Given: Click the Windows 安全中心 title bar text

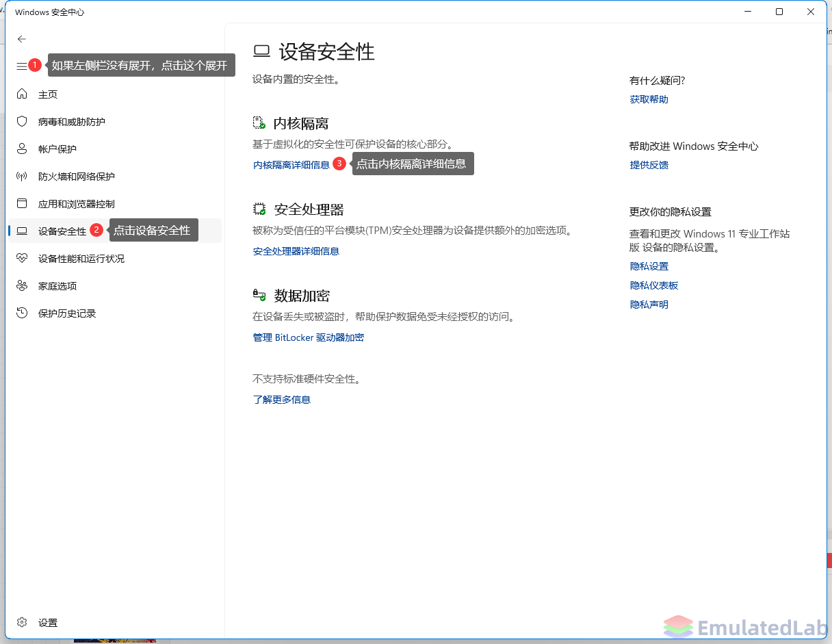Looking at the screenshot, I should click(50, 12).
